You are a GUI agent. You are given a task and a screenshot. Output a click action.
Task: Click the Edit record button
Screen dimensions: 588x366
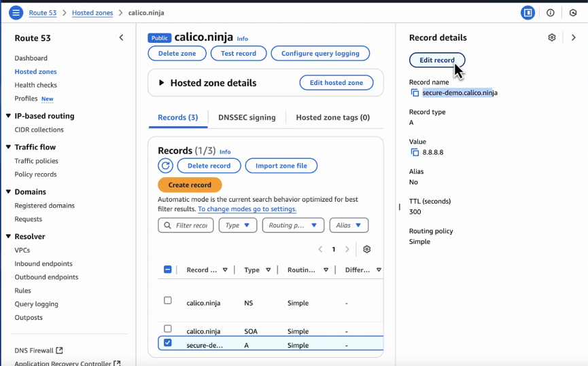[436, 60]
